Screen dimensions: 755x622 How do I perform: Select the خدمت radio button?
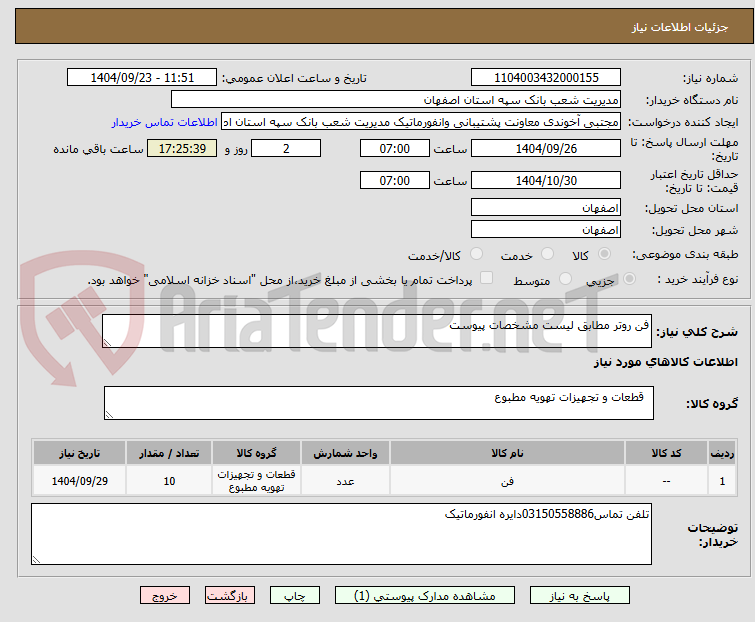click(547, 254)
